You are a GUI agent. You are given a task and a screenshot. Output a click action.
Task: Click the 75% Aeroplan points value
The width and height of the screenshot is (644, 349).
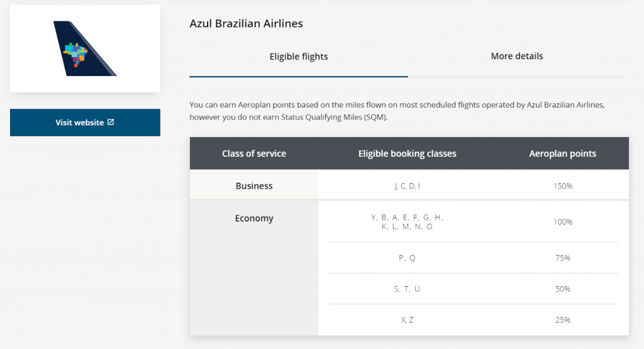click(562, 258)
